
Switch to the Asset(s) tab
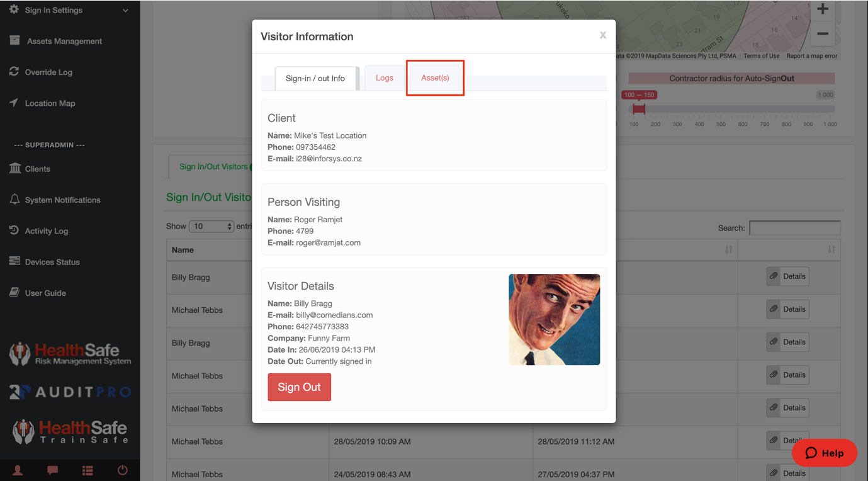click(x=435, y=78)
